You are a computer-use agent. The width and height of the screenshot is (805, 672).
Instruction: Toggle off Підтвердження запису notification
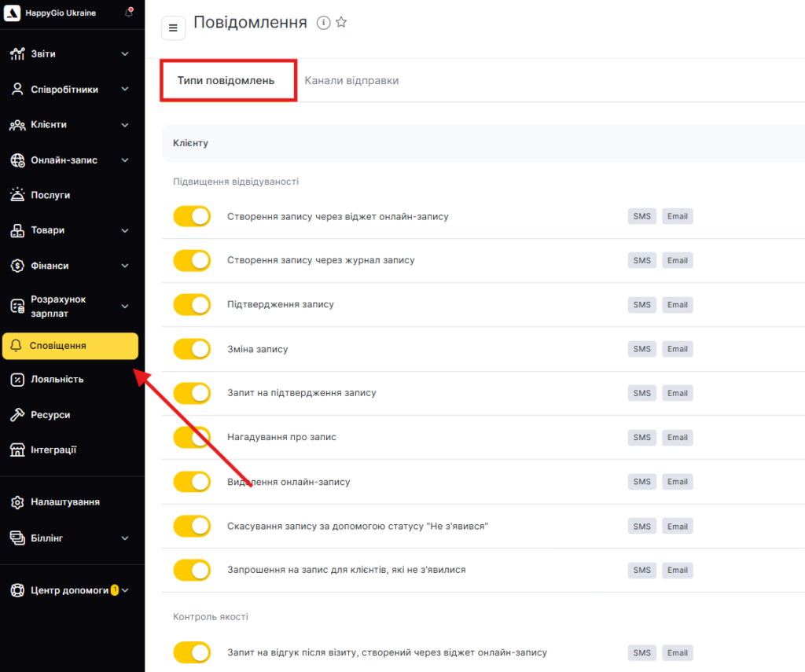(x=192, y=304)
